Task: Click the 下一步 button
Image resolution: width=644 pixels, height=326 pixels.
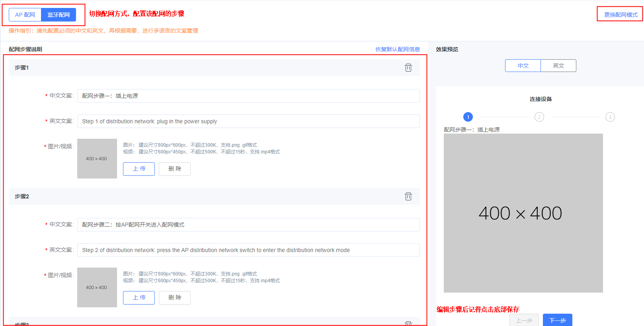Action: 558,320
